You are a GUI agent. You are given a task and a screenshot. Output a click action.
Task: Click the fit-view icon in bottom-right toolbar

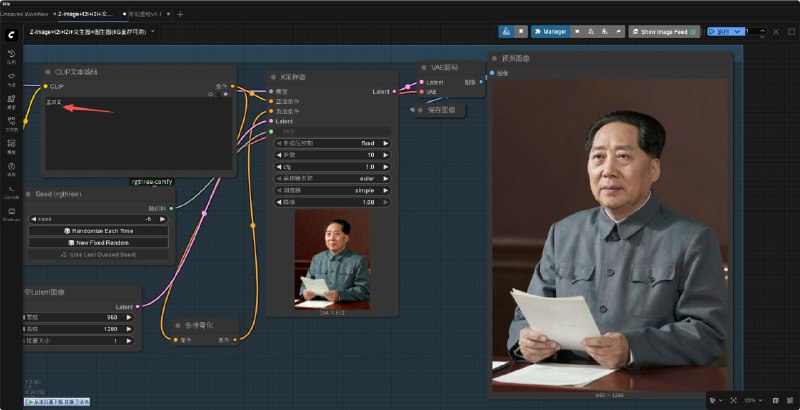[734, 400]
